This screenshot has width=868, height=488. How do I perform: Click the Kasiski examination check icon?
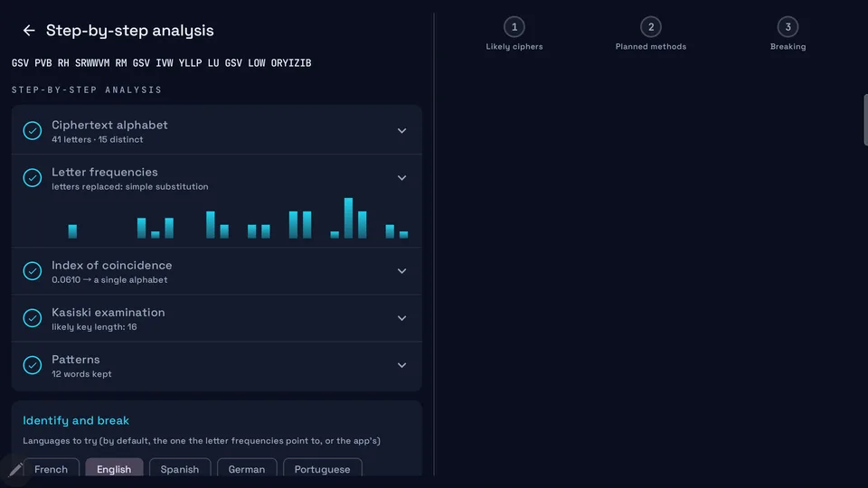[x=33, y=318]
